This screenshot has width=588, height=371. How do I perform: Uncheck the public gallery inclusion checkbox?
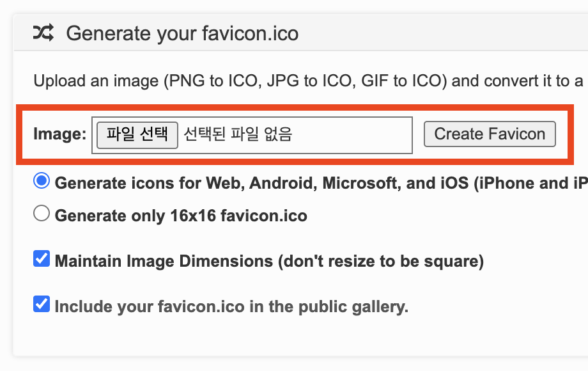(x=42, y=304)
